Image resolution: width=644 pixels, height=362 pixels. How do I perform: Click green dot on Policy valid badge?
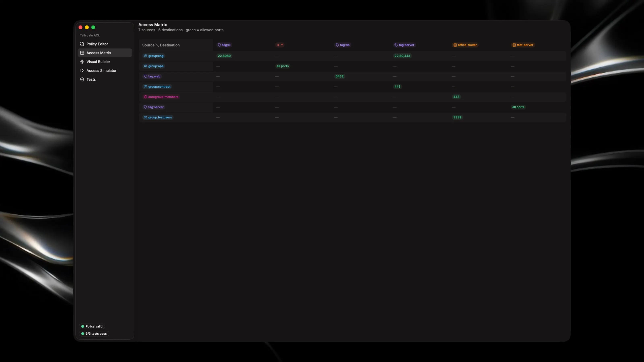83,326
